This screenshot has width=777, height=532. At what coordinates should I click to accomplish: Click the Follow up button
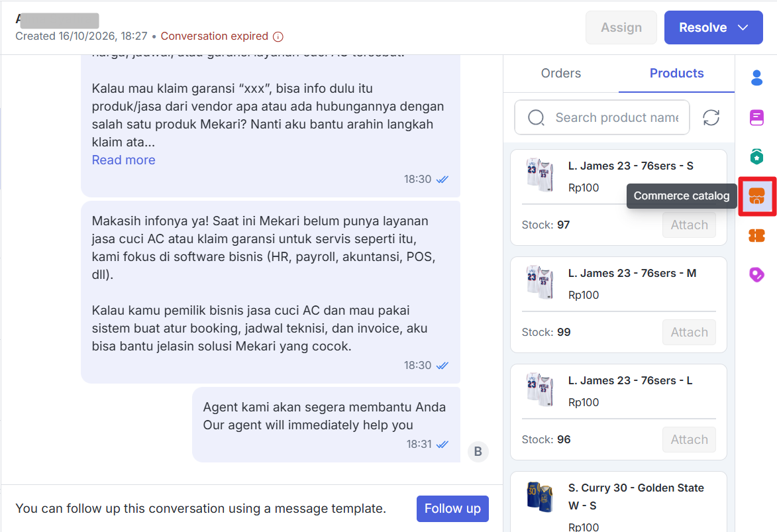coord(452,509)
